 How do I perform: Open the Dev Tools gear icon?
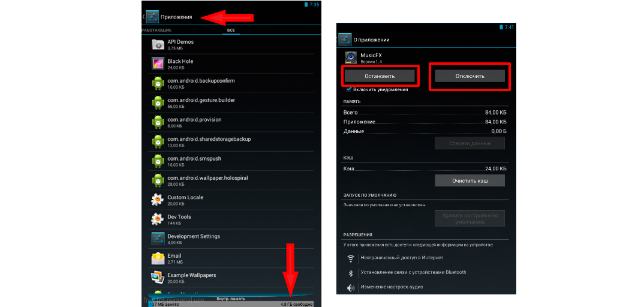point(158,219)
